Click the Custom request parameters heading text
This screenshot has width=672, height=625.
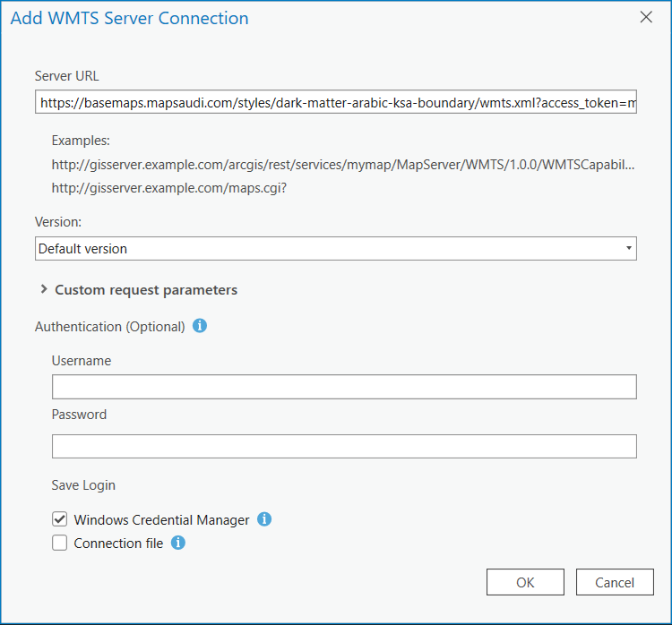click(146, 290)
